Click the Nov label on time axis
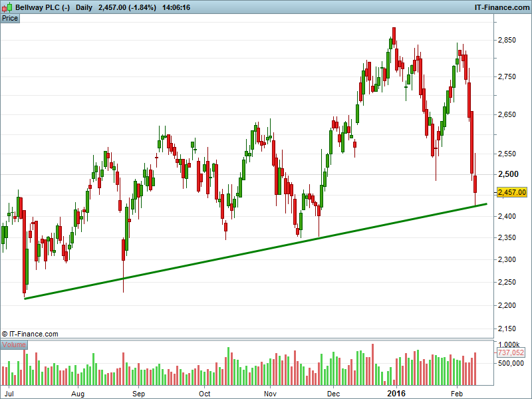The height and width of the screenshot is (399, 532). (x=270, y=392)
